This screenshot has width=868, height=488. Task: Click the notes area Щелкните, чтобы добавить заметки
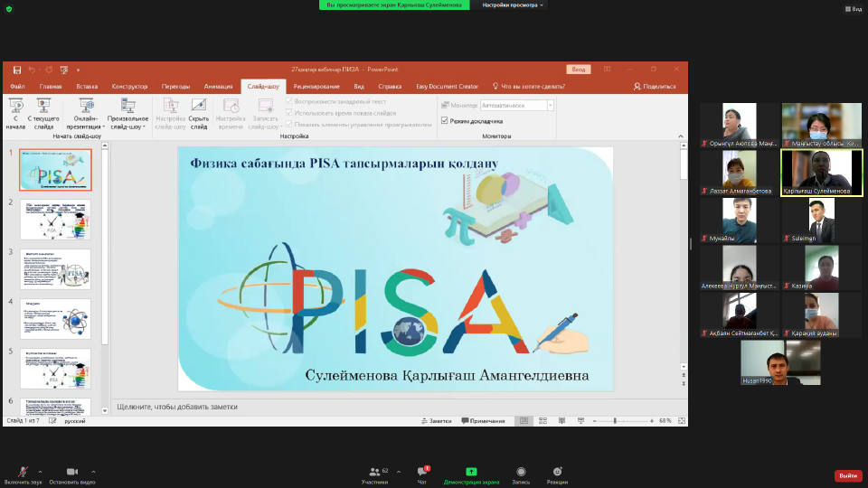[x=177, y=407]
